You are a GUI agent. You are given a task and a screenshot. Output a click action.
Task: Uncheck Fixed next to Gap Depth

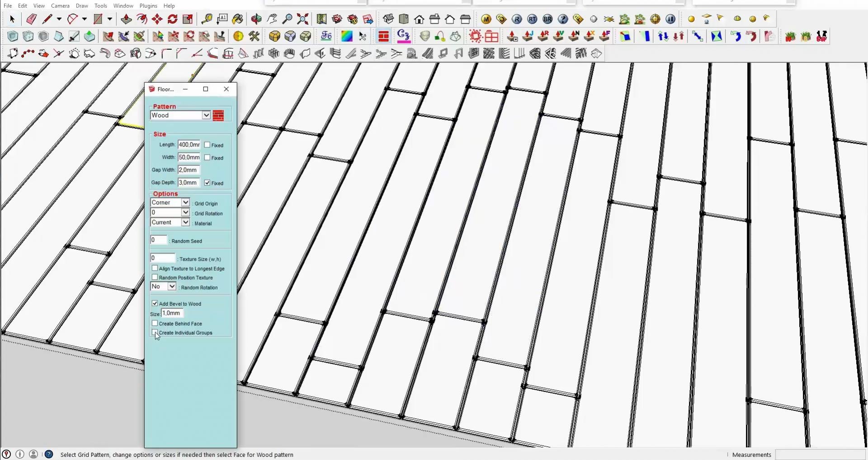208,183
